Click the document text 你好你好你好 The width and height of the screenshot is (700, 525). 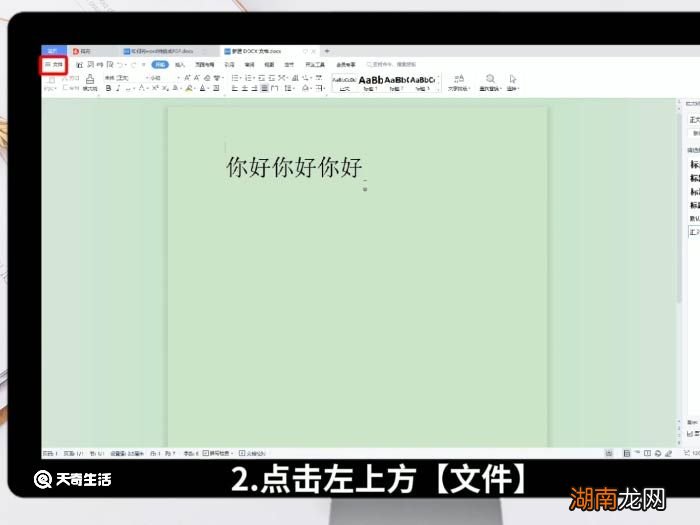coord(294,167)
